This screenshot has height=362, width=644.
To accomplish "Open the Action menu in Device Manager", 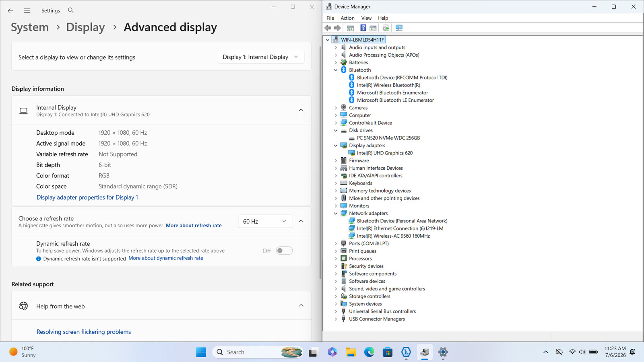I will click(x=347, y=18).
